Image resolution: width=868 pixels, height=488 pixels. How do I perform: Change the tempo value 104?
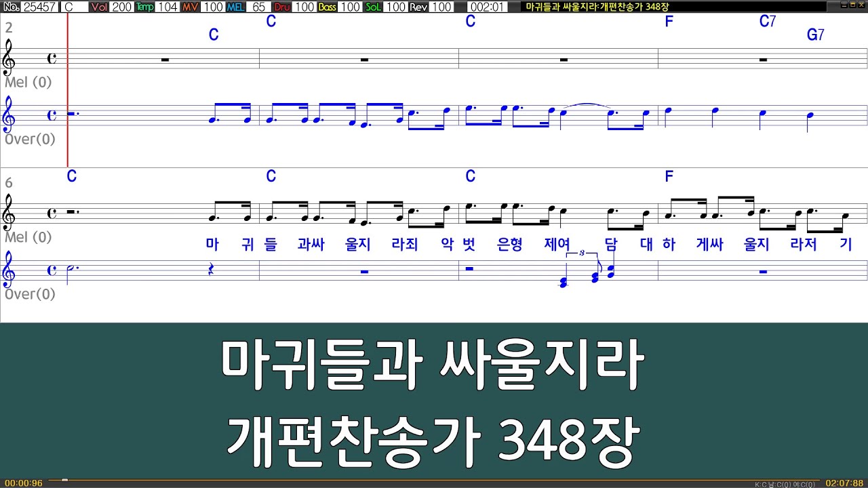point(167,7)
